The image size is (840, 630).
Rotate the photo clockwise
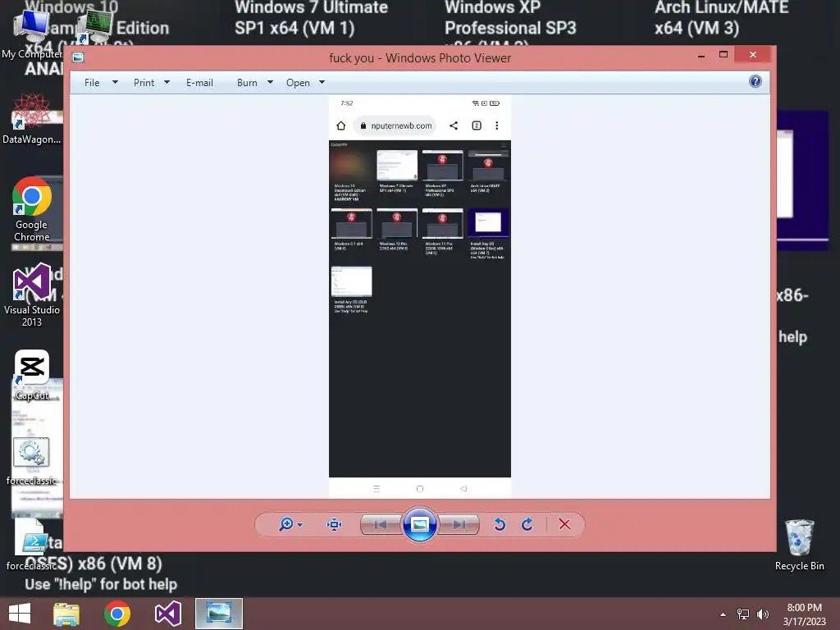coord(527,524)
